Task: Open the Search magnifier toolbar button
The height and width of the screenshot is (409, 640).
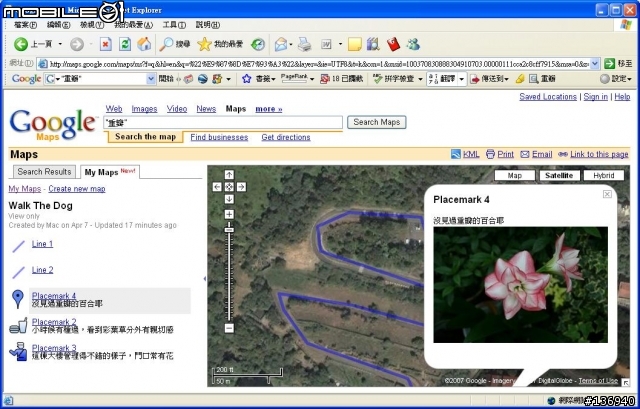Action: point(175,44)
